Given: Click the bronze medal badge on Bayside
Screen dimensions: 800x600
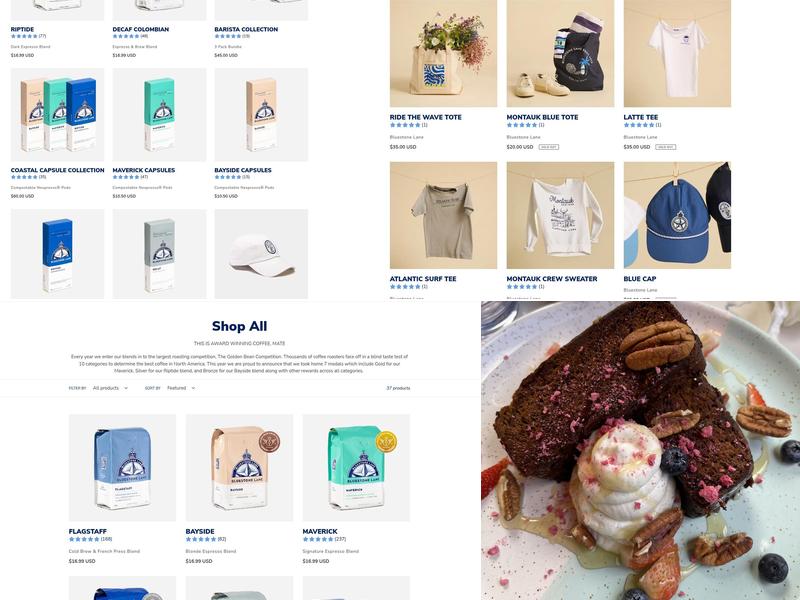Looking at the screenshot, I should pyautogui.click(x=269, y=442).
